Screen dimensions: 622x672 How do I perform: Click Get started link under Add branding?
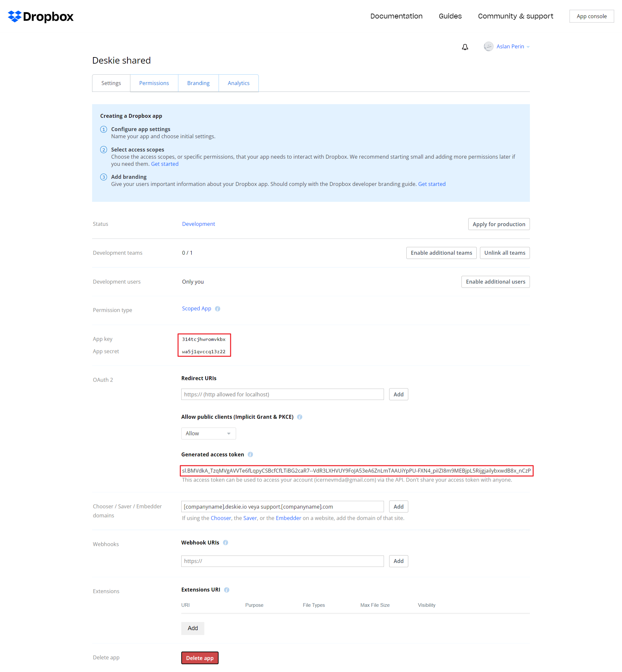(x=432, y=184)
